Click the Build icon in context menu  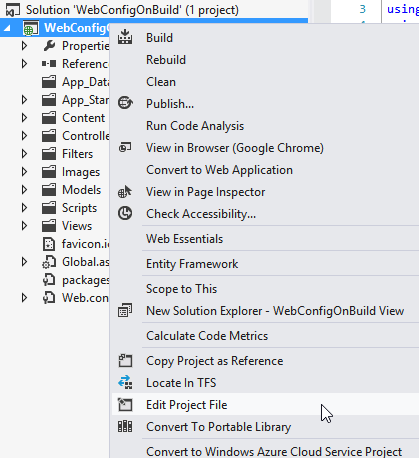pyautogui.click(x=125, y=37)
